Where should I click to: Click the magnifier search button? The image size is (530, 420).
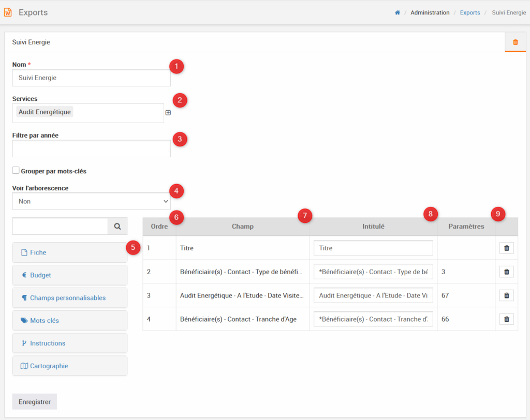(x=117, y=226)
